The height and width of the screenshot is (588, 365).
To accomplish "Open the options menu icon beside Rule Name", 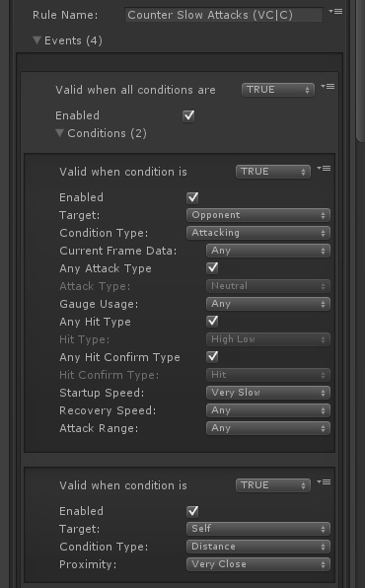I will 335,12.
